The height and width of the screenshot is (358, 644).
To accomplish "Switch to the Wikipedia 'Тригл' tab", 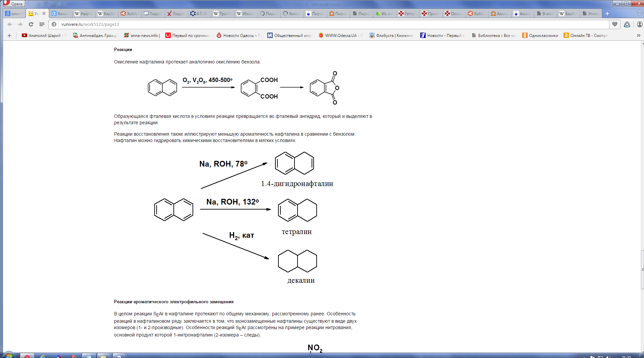I will click(222, 14).
